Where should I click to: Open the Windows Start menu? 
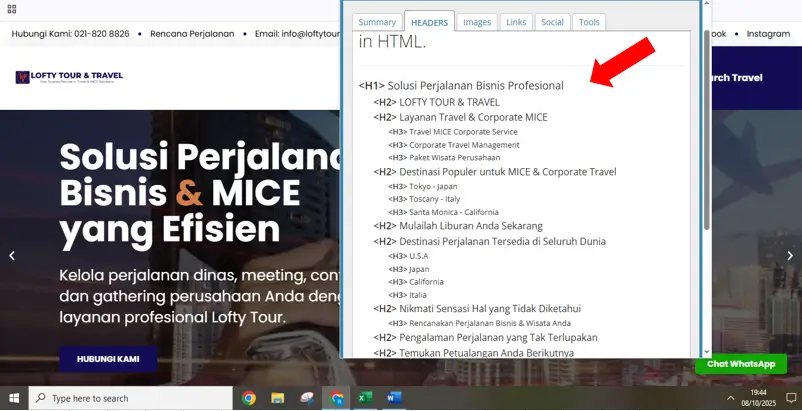click(x=14, y=398)
